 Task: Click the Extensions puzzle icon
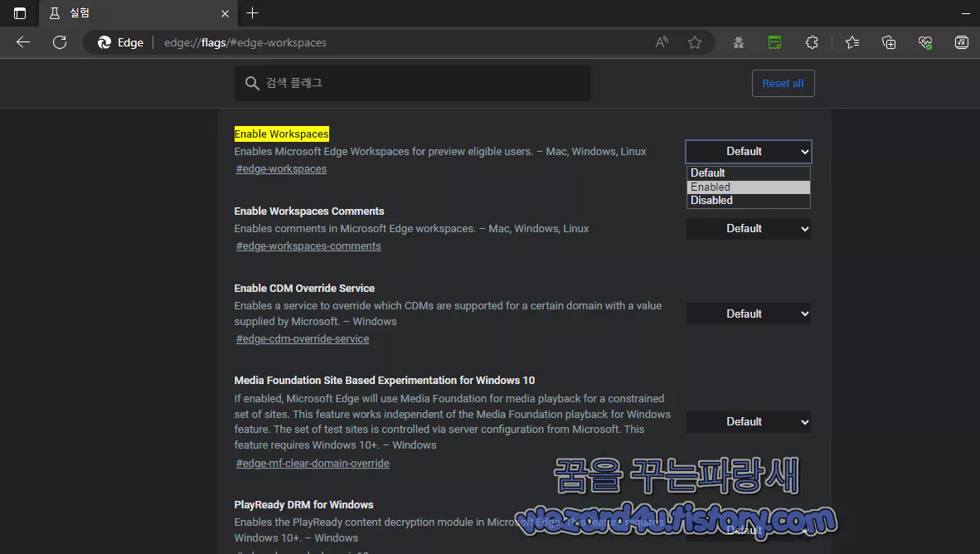coord(812,41)
